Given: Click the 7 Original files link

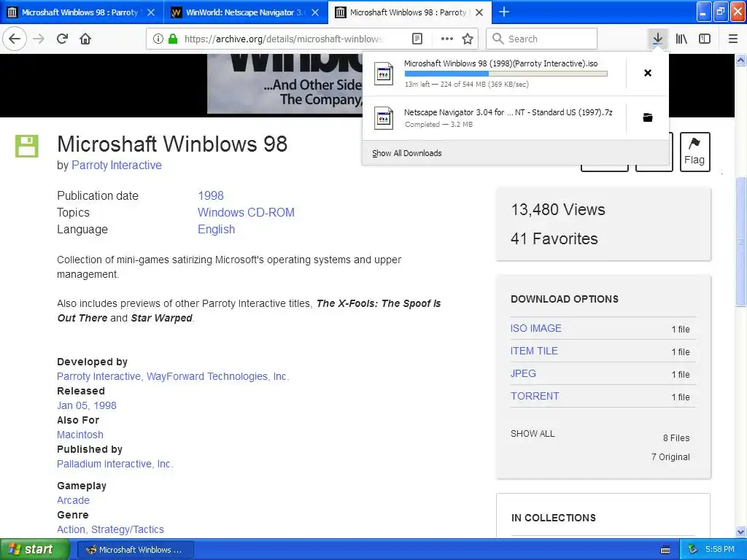Looking at the screenshot, I should 670,456.
